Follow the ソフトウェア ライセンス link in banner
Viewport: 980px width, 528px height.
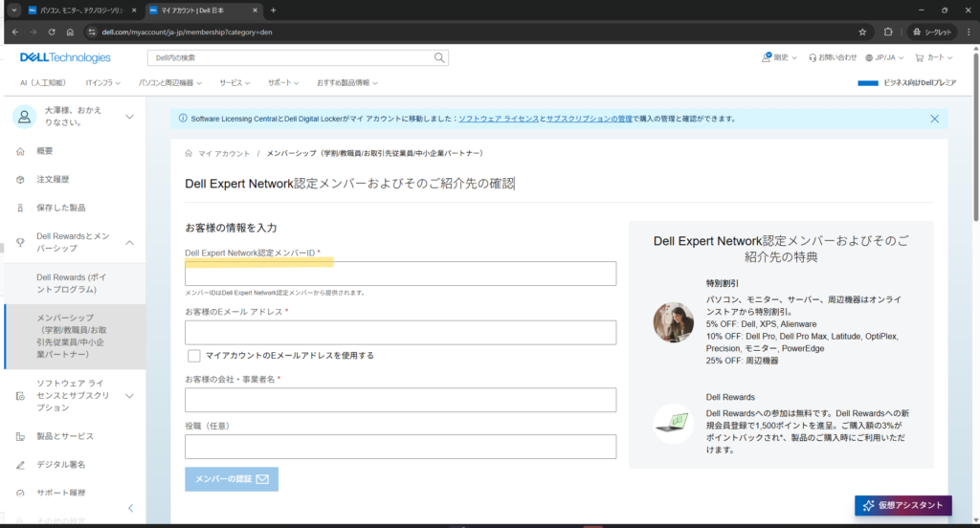tap(497, 119)
